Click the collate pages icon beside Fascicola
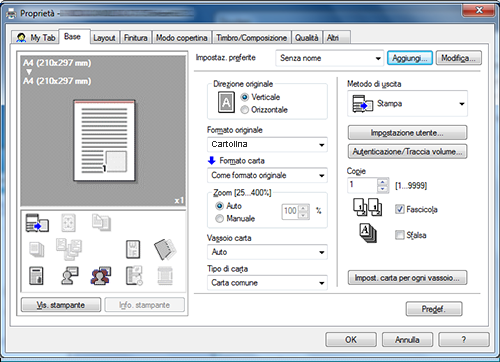This screenshot has height=362, width=500. coord(368,207)
